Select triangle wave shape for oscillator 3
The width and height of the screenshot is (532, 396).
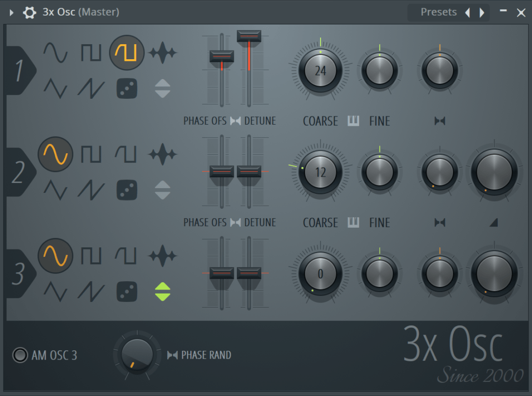coord(55,291)
